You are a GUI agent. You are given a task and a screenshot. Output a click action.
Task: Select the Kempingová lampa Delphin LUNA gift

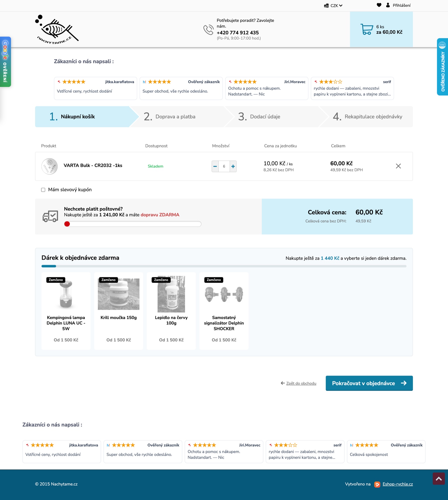coord(66,311)
